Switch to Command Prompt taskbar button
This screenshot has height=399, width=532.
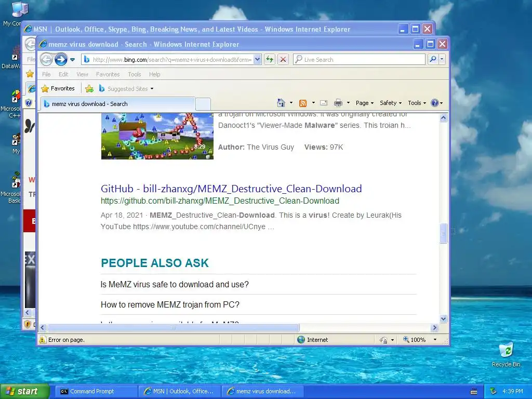pyautogui.click(x=96, y=392)
